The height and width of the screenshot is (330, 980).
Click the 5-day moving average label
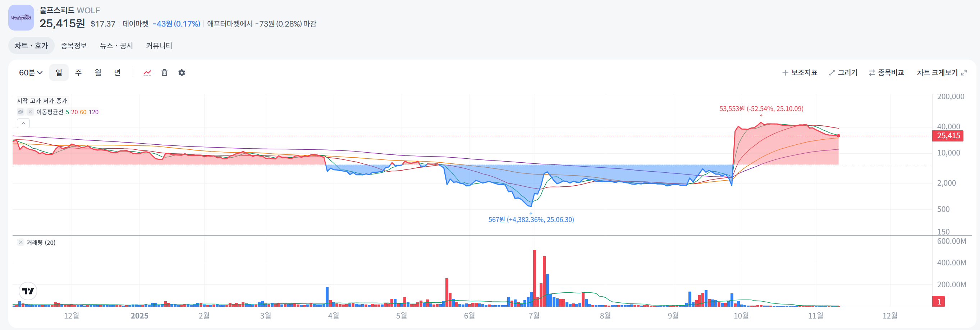pos(67,112)
